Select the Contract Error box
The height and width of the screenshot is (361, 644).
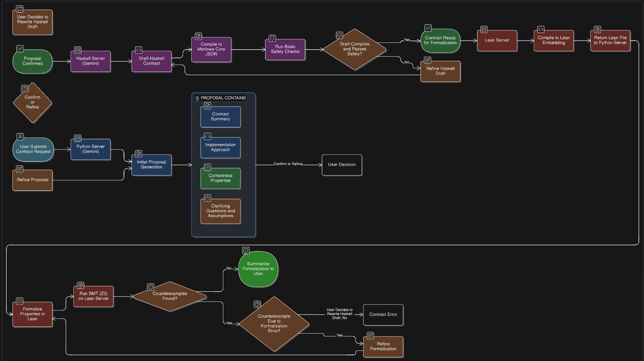coord(383,315)
